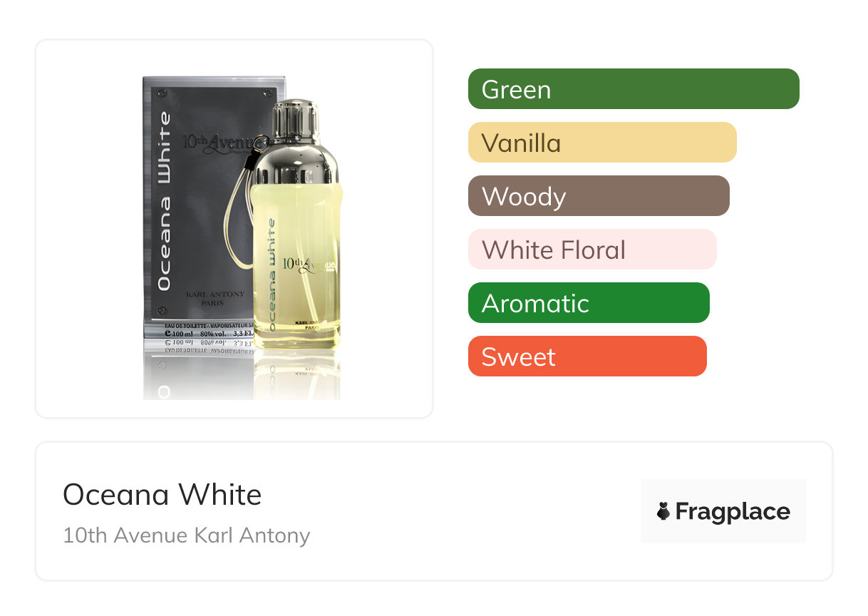Open the 10th Avenue Karl Antony brand link

[x=187, y=535]
